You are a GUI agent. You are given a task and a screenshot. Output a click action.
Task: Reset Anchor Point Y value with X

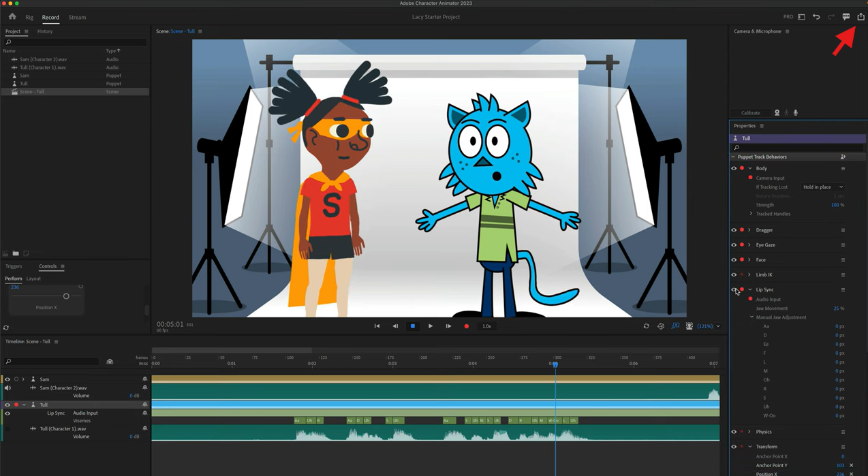click(852, 466)
